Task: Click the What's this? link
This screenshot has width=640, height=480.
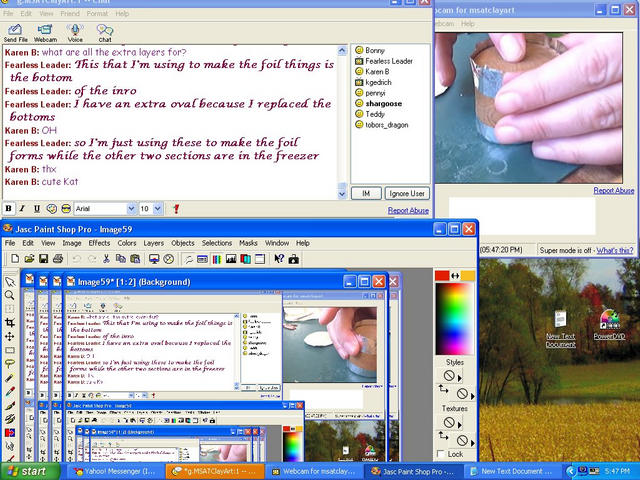Action: point(615,250)
